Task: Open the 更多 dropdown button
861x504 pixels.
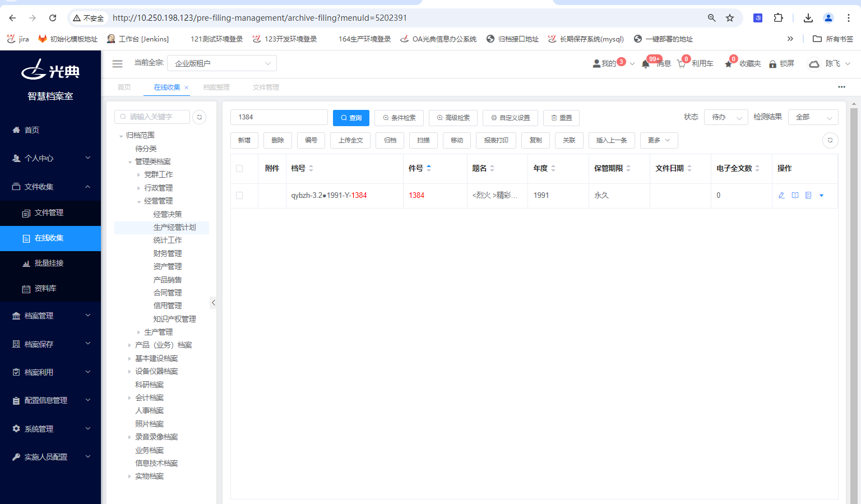Action: point(659,140)
